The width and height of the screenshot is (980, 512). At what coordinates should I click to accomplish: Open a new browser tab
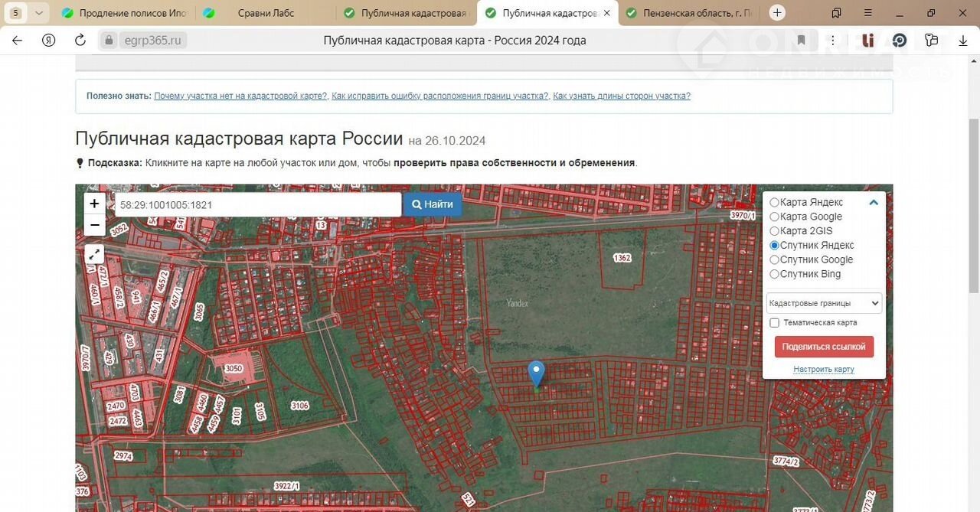777,13
